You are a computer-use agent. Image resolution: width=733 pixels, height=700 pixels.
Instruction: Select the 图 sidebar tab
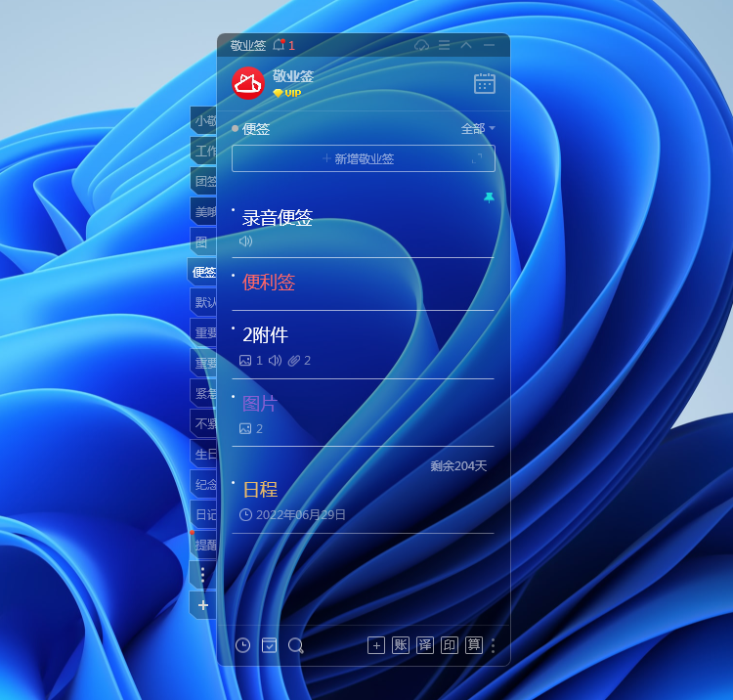[x=203, y=241]
